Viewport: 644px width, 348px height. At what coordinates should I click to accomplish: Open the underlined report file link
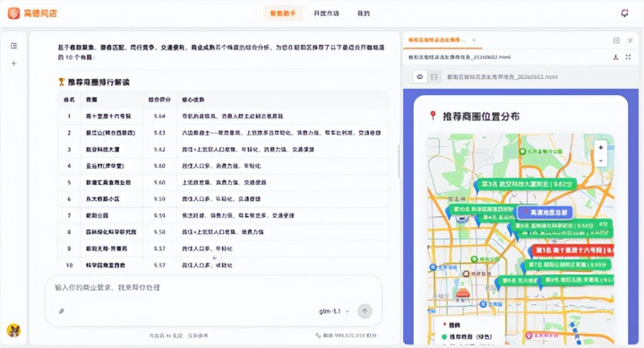click(459, 57)
